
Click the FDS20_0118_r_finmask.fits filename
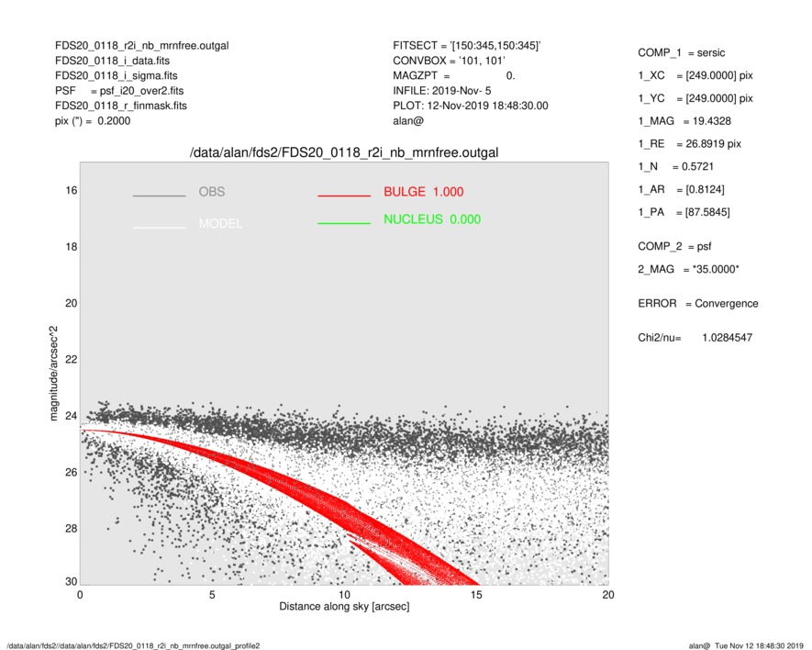(121, 106)
